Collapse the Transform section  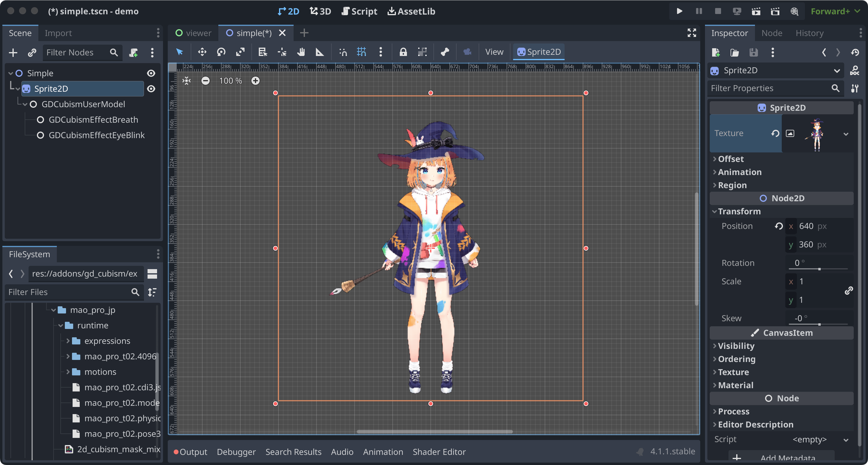739,211
